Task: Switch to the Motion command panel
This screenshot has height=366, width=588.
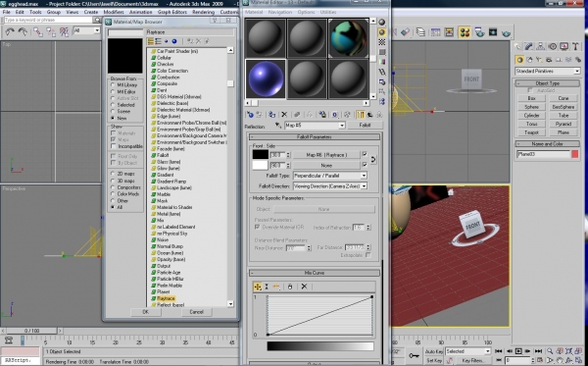Action: point(552,46)
